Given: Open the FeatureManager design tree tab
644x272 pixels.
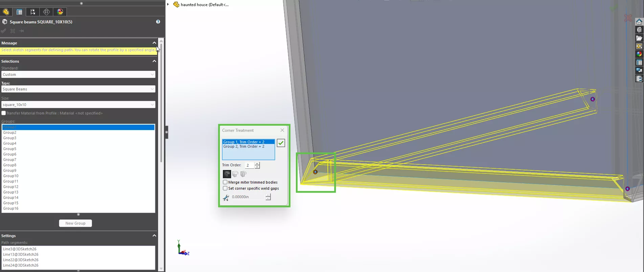Looking at the screenshot, I should tap(6, 12).
